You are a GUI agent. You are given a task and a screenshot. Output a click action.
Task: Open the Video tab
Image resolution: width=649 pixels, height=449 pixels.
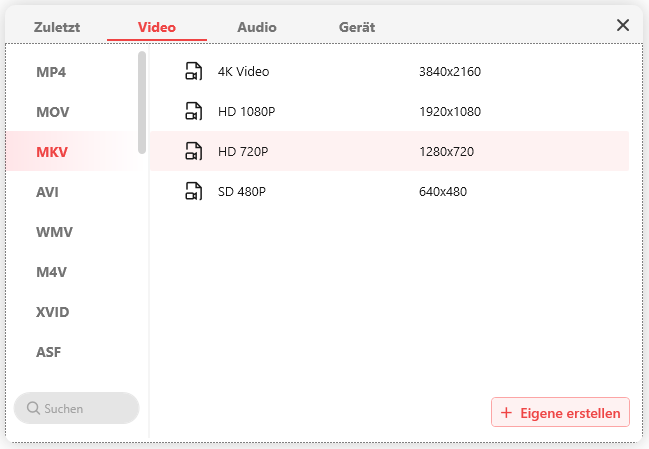pos(157,27)
